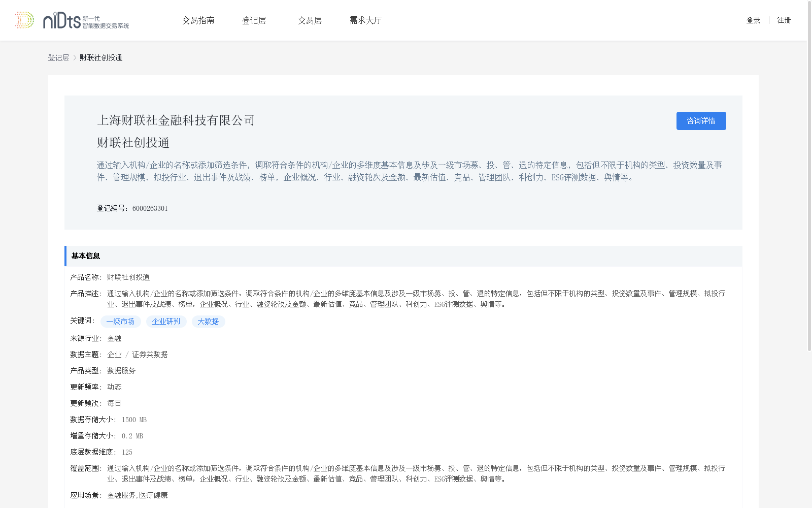Click the 新一代智能数据交易系统 logo text
Screen dimensions: 812x508
(x=106, y=22)
